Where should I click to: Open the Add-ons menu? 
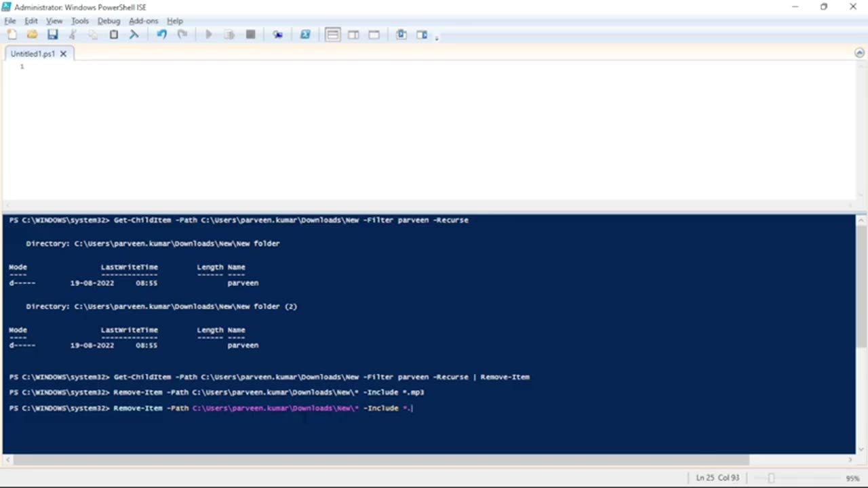143,21
